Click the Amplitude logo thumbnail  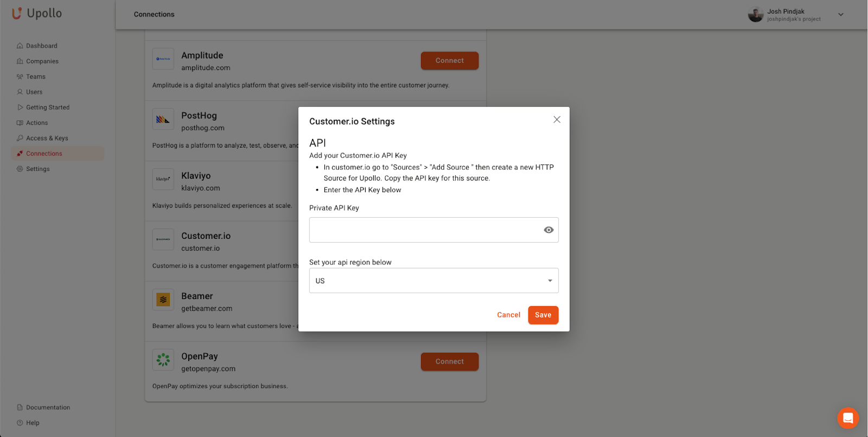coord(163,59)
